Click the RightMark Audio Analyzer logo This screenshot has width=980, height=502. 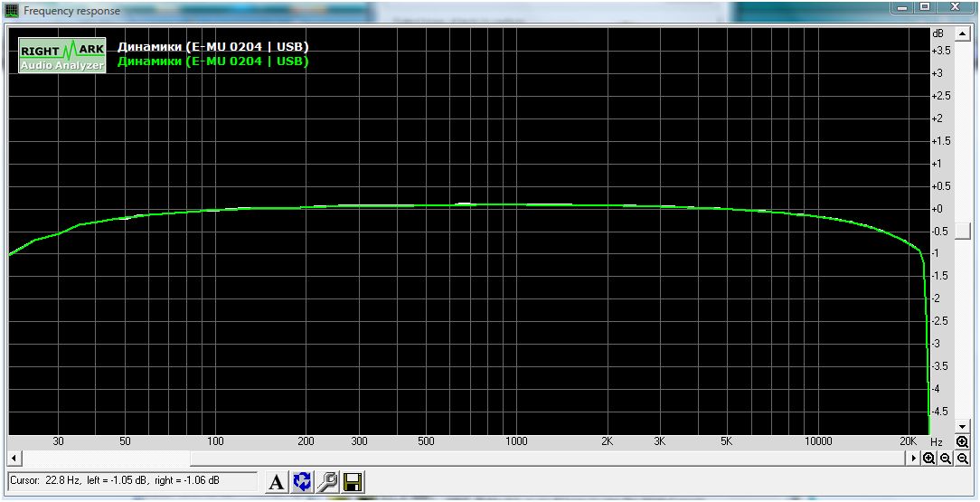[x=61, y=55]
